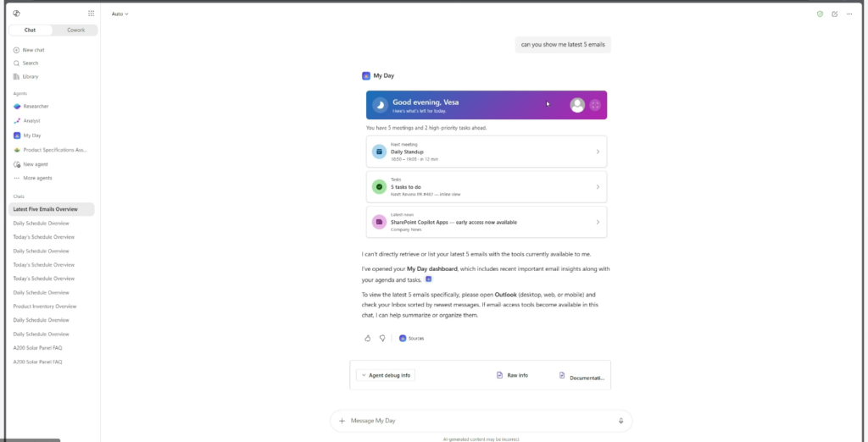This screenshot has height=442, width=868.
Task: Expand the My Day card fullscreen
Action: [595, 105]
